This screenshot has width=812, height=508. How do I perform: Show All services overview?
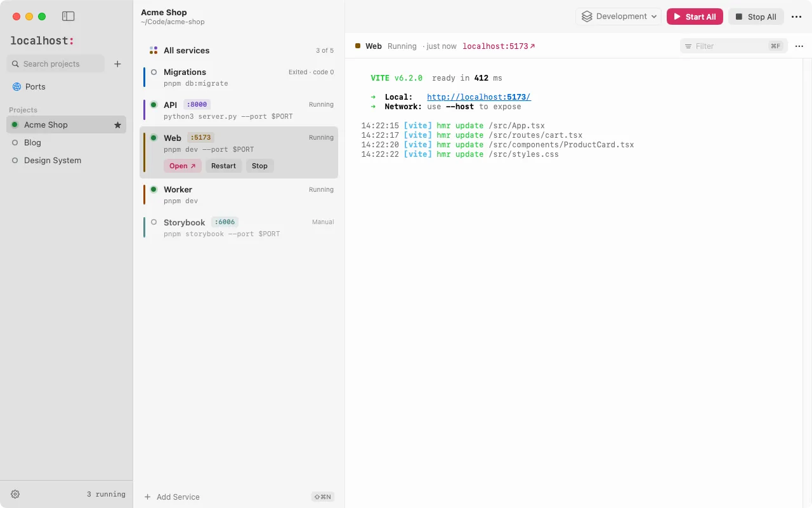(x=239, y=50)
